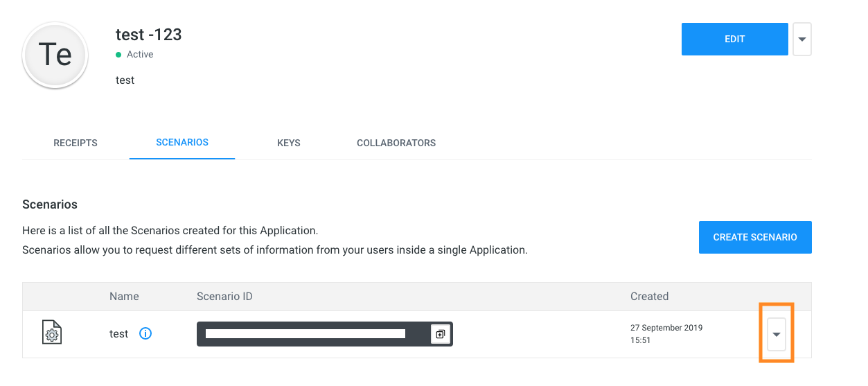Click the CREATE SCENARIO button
Viewport: 868px width, 386px height.
click(x=755, y=237)
